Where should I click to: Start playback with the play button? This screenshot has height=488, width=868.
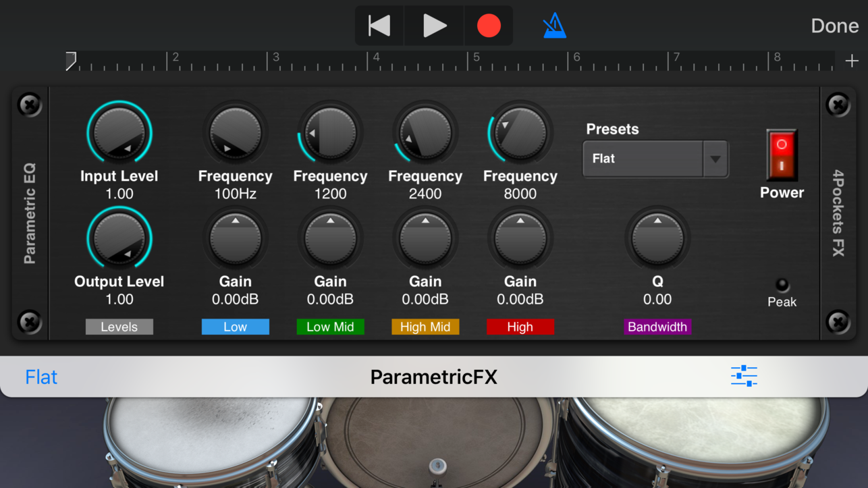434,26
